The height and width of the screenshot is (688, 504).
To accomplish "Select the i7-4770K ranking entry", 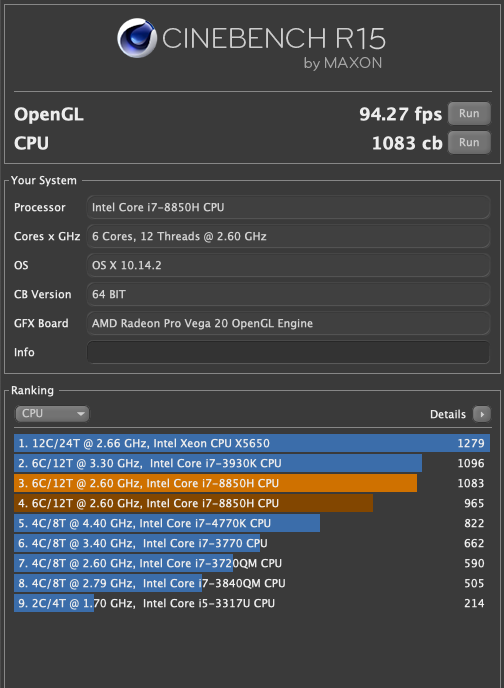I will click(x=252, y=523).
